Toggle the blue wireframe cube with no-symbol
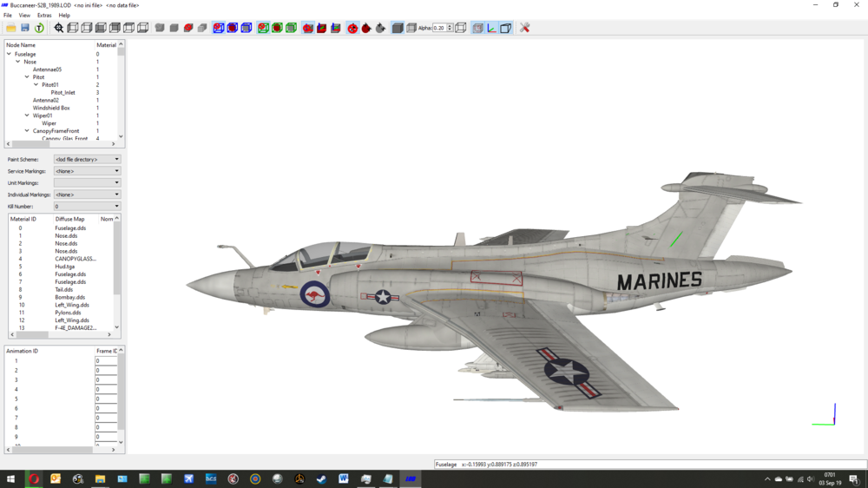The width and height of the screenshot is (868, 488). (219, 28)
